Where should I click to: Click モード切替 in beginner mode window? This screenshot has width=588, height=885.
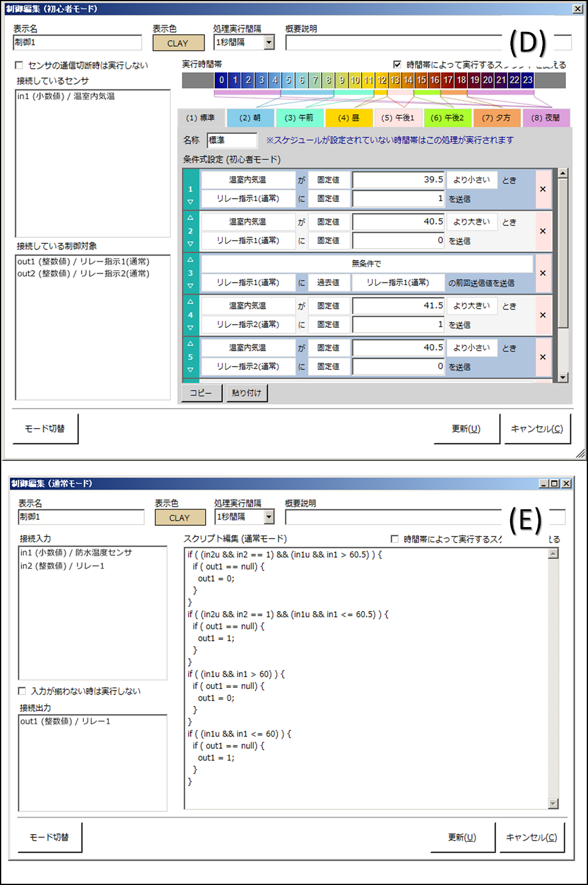pyautogui.click(x=45, y=428)
